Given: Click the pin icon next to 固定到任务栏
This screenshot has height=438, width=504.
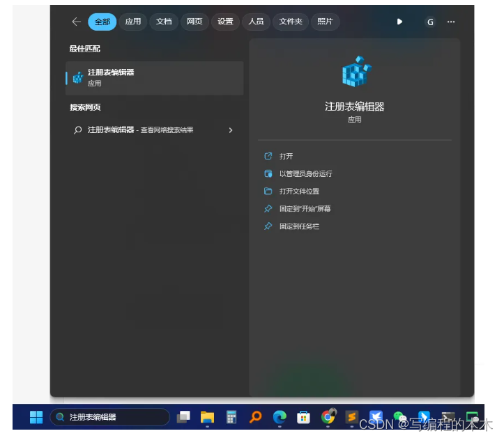Looking at the screenshot, I should pyautogui.click(x=268, y=226).
